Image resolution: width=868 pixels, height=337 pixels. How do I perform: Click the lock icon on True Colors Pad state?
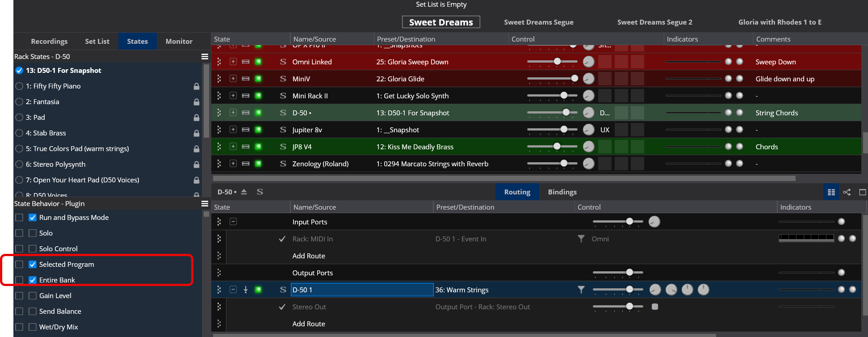tap(196, 149)
